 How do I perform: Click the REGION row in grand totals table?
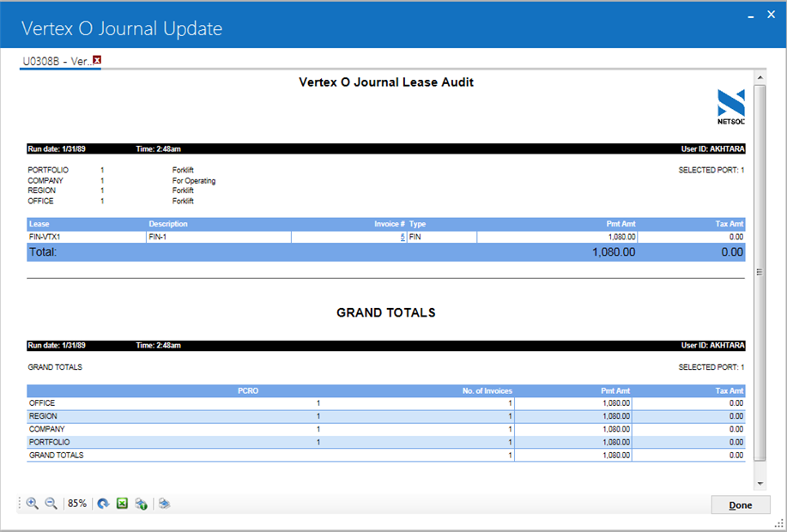click(386, 416)
